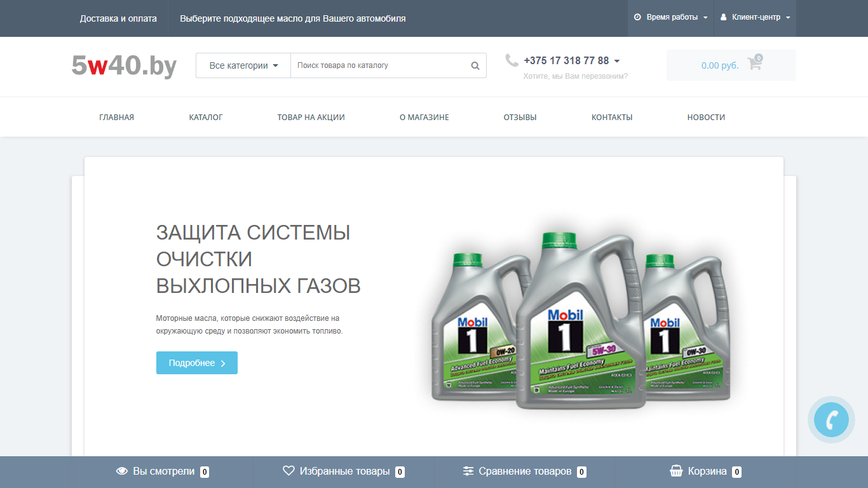Open the О магазине menu item

coord(424,117)
